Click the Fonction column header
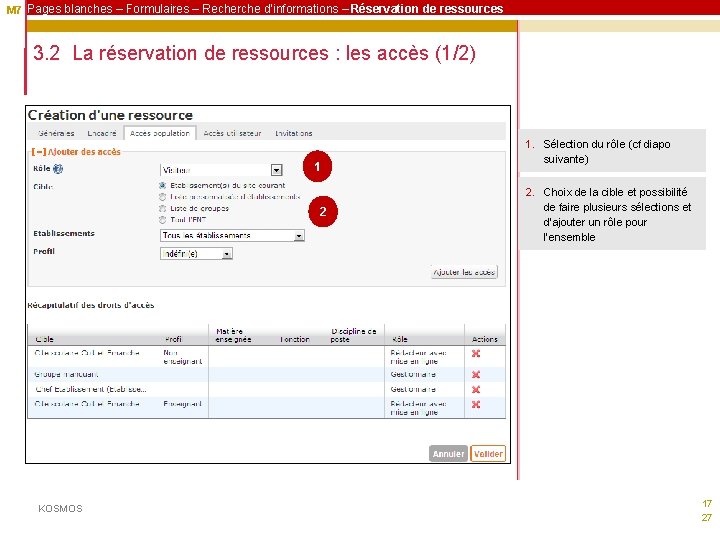 tap(295, 339)
